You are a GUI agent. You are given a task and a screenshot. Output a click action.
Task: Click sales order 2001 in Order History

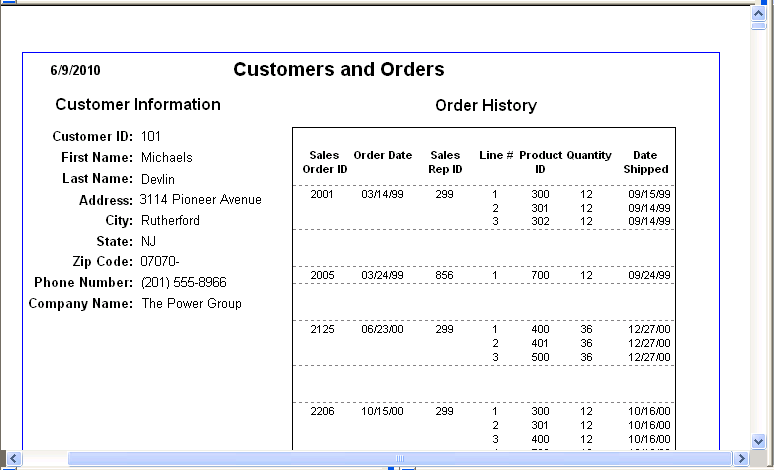click(322, 195)
